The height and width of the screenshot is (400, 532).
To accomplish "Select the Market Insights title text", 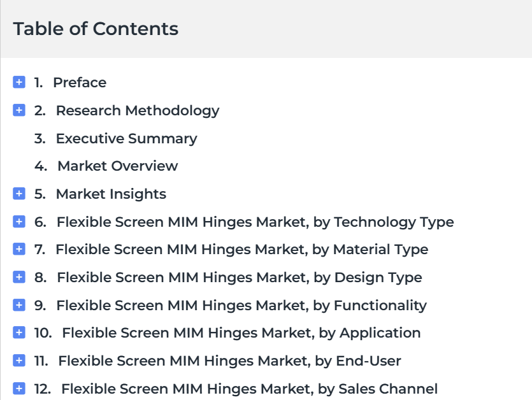I will pos(111,194).
